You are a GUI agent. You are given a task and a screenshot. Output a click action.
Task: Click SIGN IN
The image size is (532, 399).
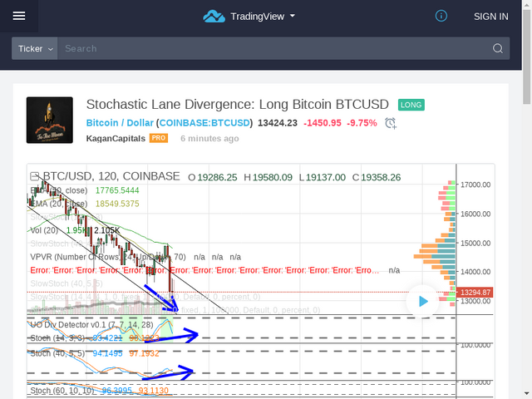pyautogui.click(x=491, y=17)
